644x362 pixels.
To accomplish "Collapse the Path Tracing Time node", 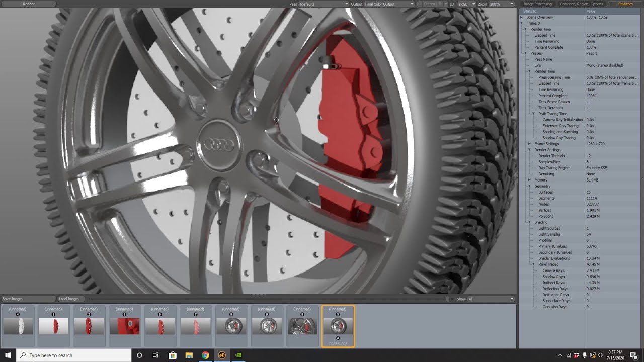I will coord(533,114).
